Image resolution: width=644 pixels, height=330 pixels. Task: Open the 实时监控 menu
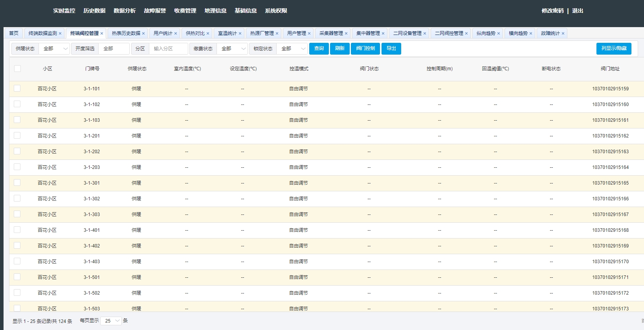pos(64,11)
